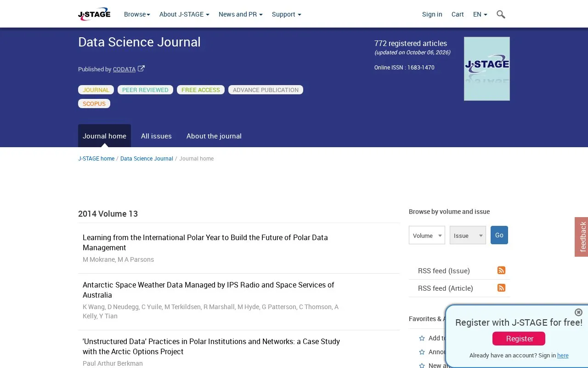588x368 pixels.
Task: Open the News and PR dropdown
Action: coord(241,14)
